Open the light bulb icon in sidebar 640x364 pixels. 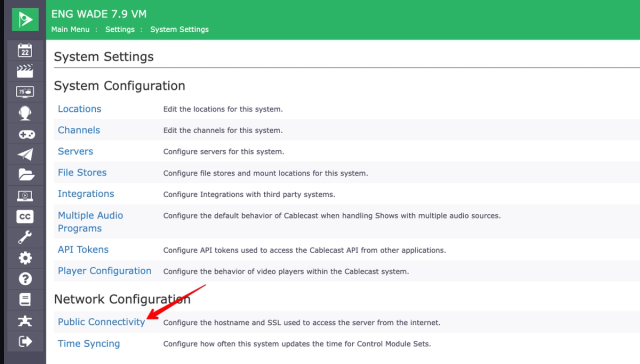[x=25, y=113]
